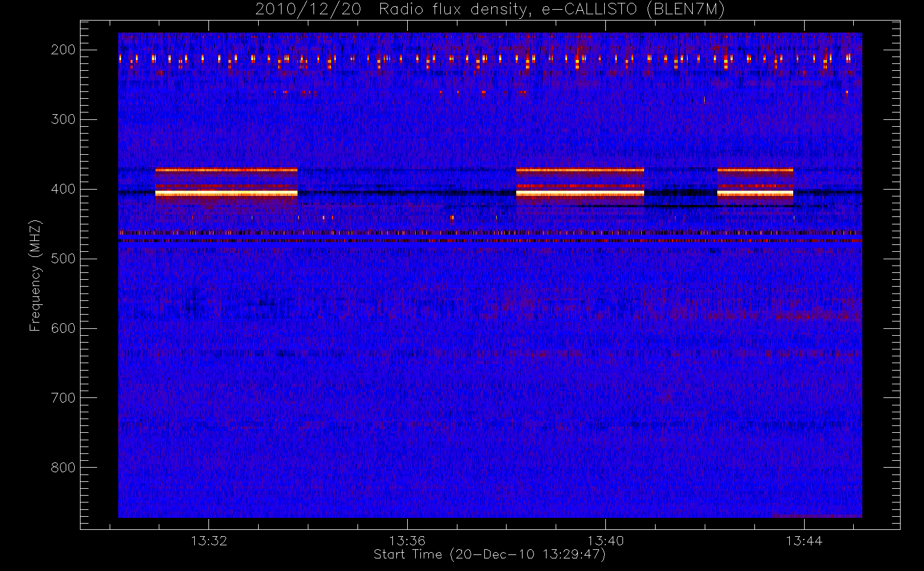Click the 'e-CALLISTO (BLEN7M)' title text
The width and height of the screenshot is (924, 571).
633,10
